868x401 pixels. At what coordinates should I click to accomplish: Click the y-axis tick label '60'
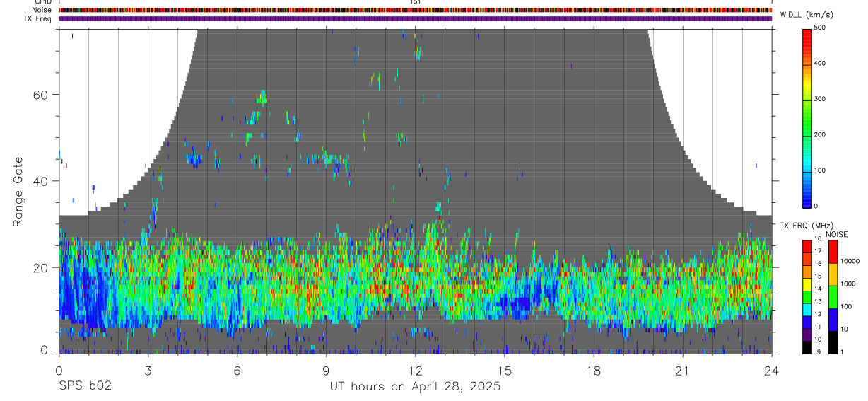41,95
